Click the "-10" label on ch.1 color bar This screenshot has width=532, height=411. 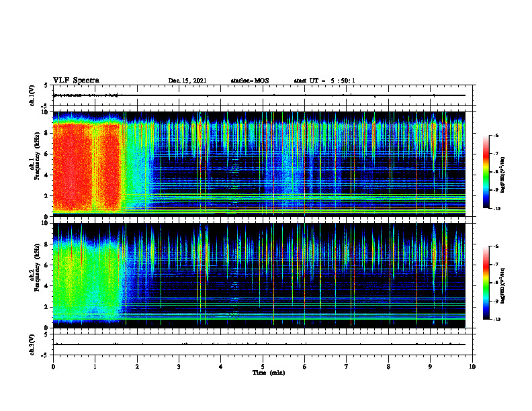(496, 209)
